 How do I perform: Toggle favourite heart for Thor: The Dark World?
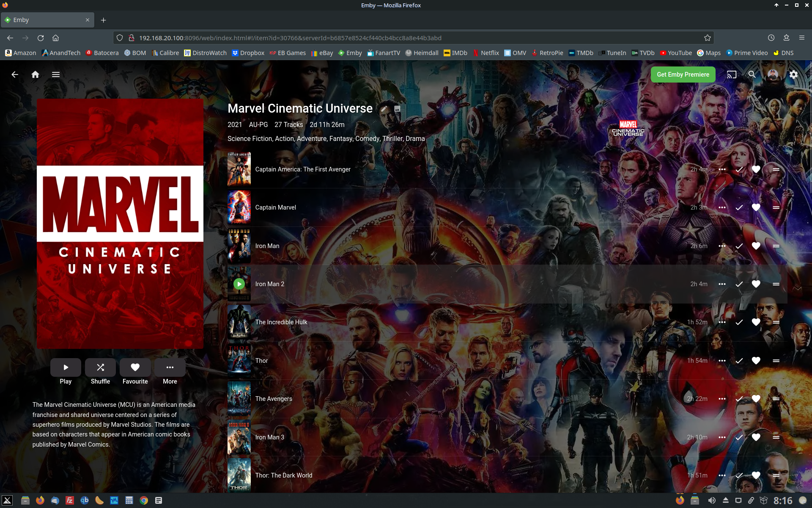(756, 475)
